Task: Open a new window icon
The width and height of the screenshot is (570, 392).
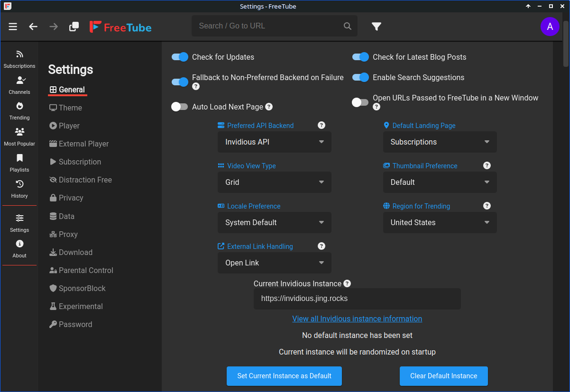Action: pyautogui.click(x=74, y=26)
